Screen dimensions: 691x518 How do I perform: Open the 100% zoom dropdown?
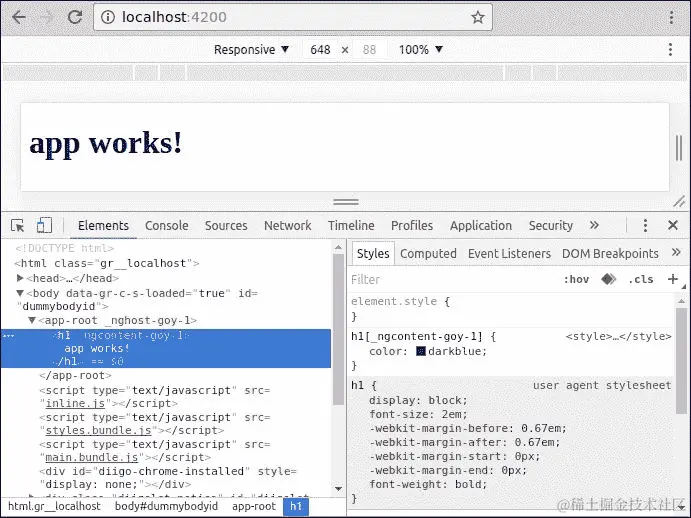pos(420,49)
